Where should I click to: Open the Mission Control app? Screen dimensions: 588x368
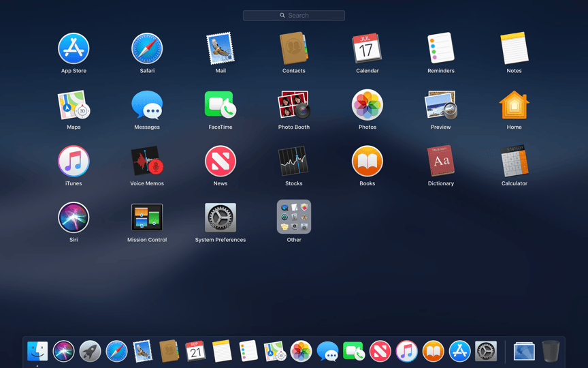[x=147, y=217]
